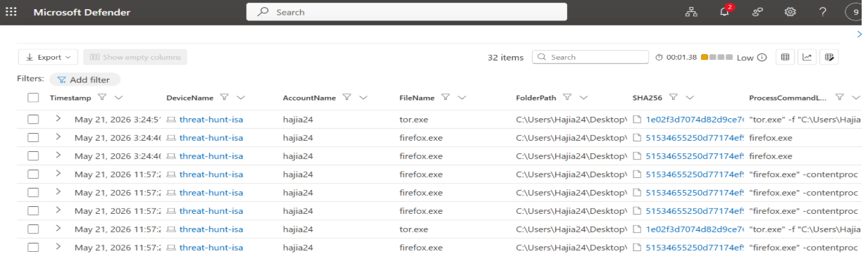Open the tenant network icon in header

[x=691, y=12]
